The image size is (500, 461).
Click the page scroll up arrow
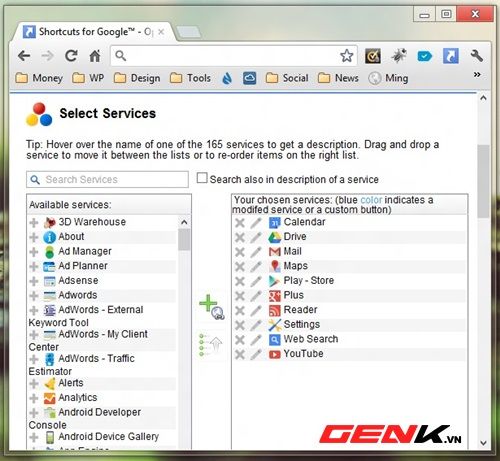[483, 98]
